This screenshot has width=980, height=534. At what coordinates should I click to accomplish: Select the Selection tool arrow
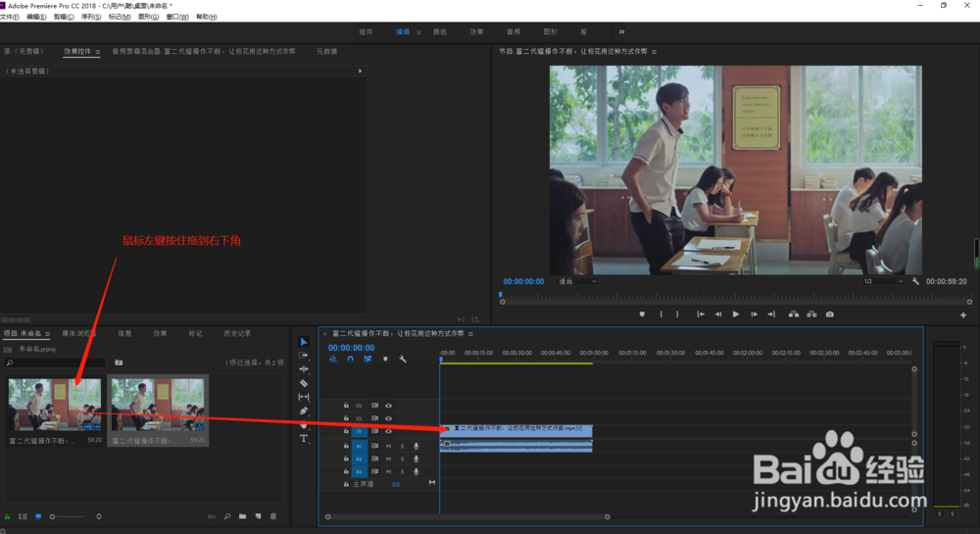coord(304,342)
